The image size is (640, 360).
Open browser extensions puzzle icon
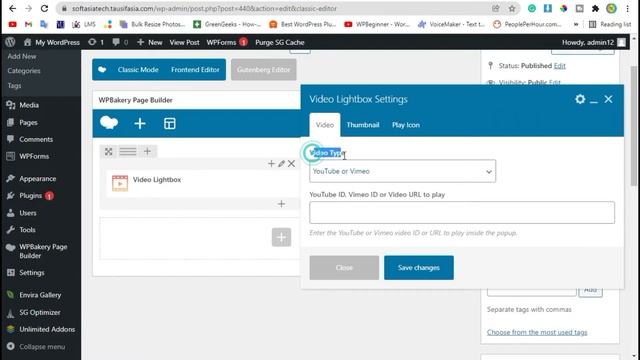click(595, 9)
